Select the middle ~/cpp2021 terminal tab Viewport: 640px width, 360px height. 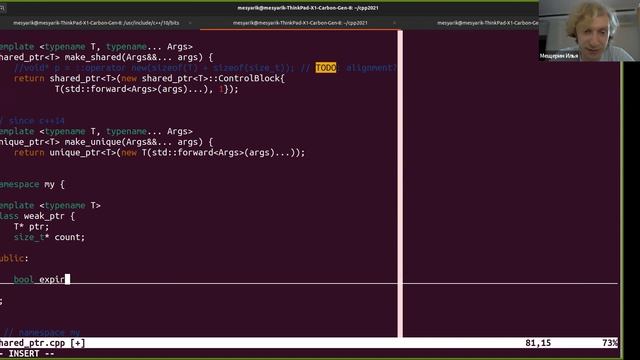pos(300,23)
